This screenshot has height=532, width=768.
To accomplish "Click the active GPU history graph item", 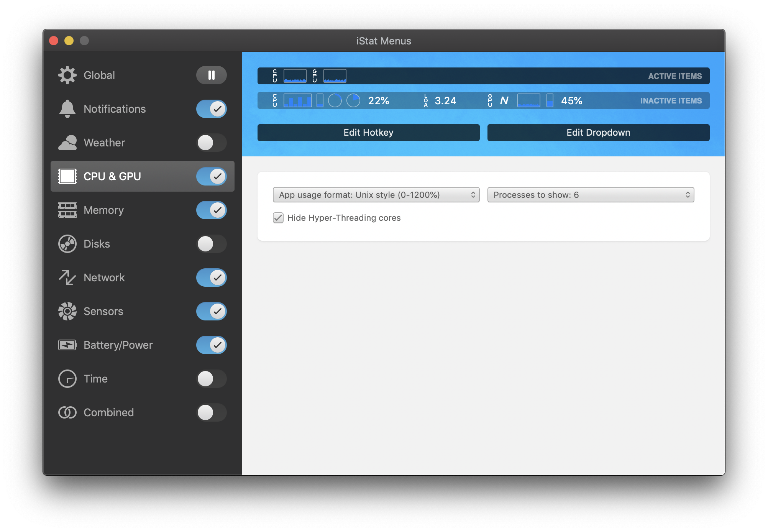I will point(335,76).
